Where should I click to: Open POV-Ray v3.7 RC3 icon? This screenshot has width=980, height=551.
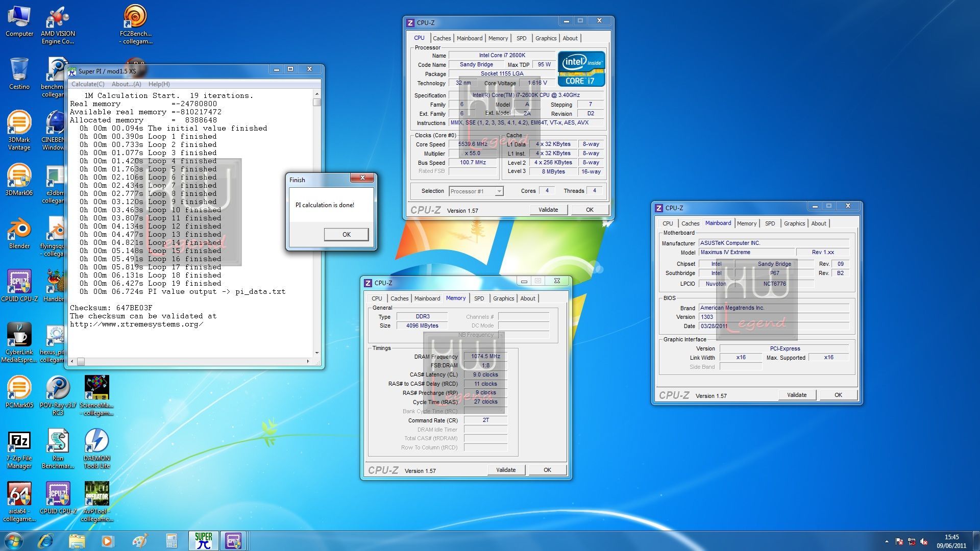click(x=58, y=395)
